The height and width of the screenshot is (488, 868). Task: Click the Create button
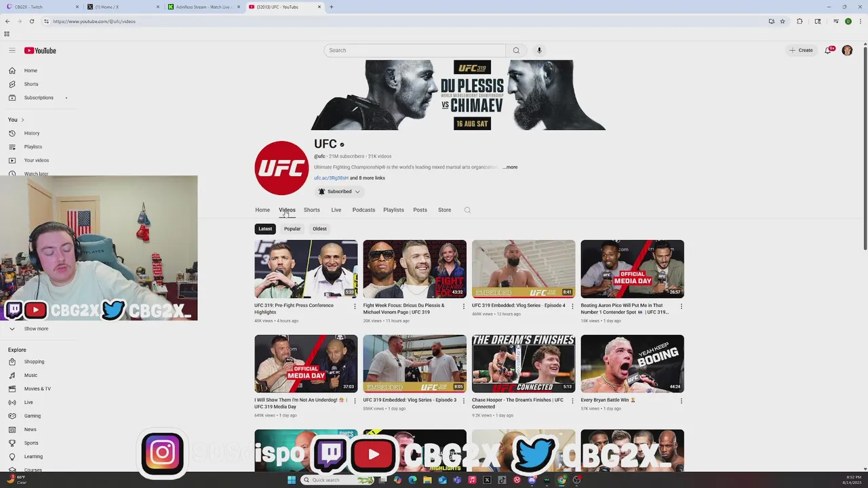[801, 50]
